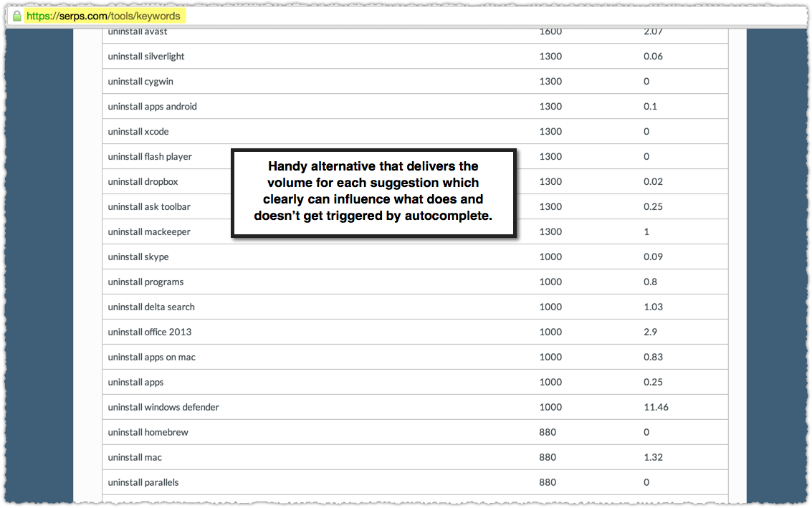
Task: Select keyword 'uninstall parallels'
Action: coord(143,483)
